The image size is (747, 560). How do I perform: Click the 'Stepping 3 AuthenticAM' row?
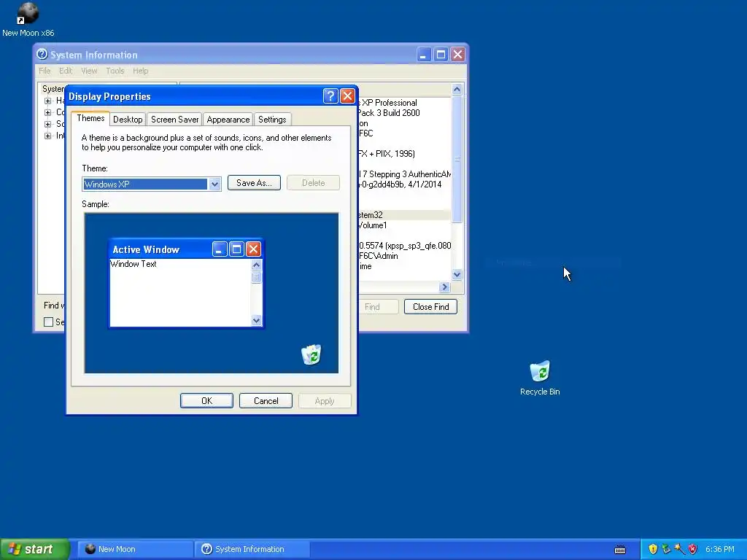(x=404, y=174)
